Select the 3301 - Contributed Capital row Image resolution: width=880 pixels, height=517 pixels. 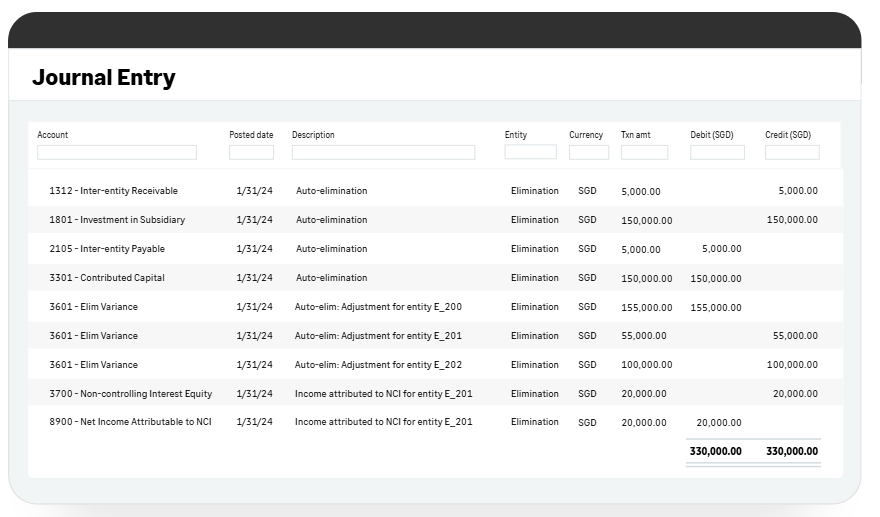tap(436, 278)
